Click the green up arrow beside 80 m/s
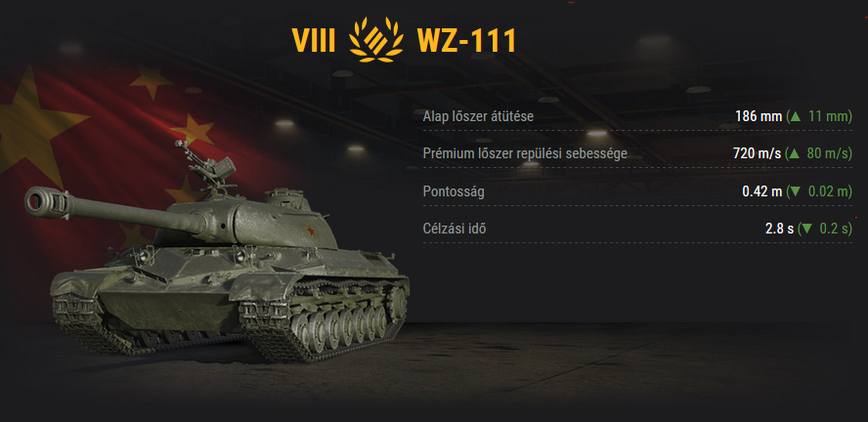Viewport: 868px width, 422px height. (795, 153)
